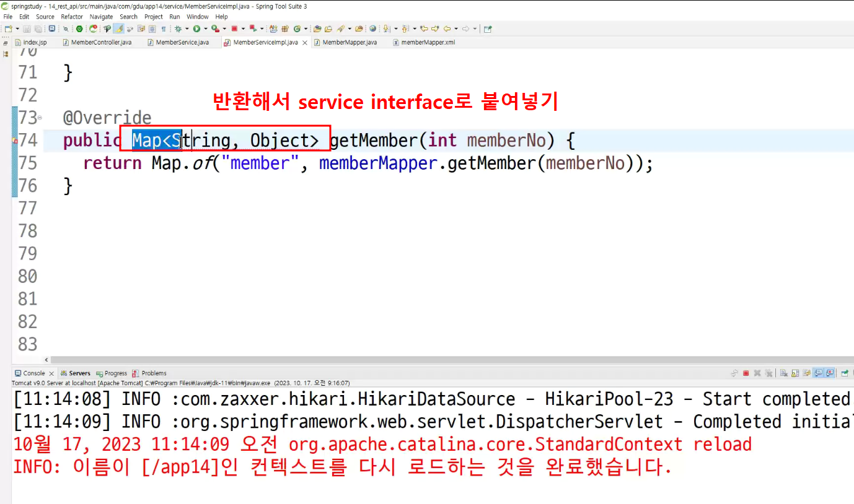Click Remove All Terminated Launches icon
854x504 pixels.
pos(768,373)
